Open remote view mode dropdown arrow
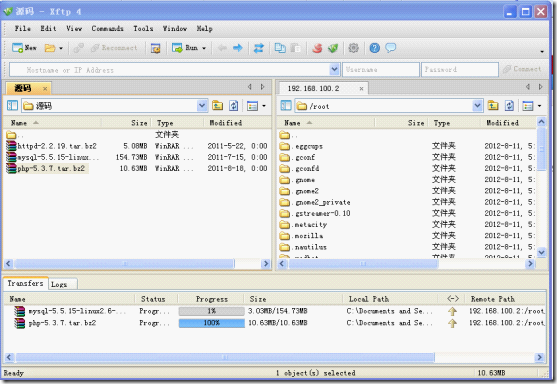 (x=539, y=106)
